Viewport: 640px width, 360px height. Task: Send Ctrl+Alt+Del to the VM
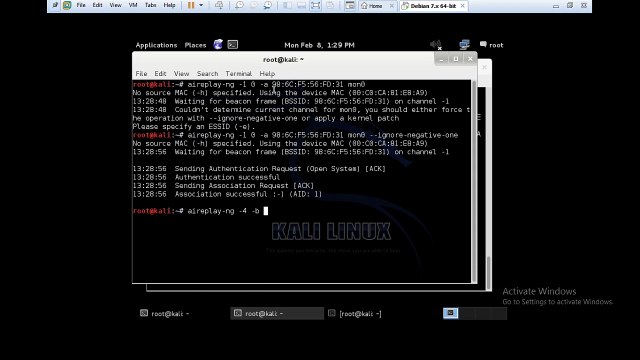coord(219,5)
